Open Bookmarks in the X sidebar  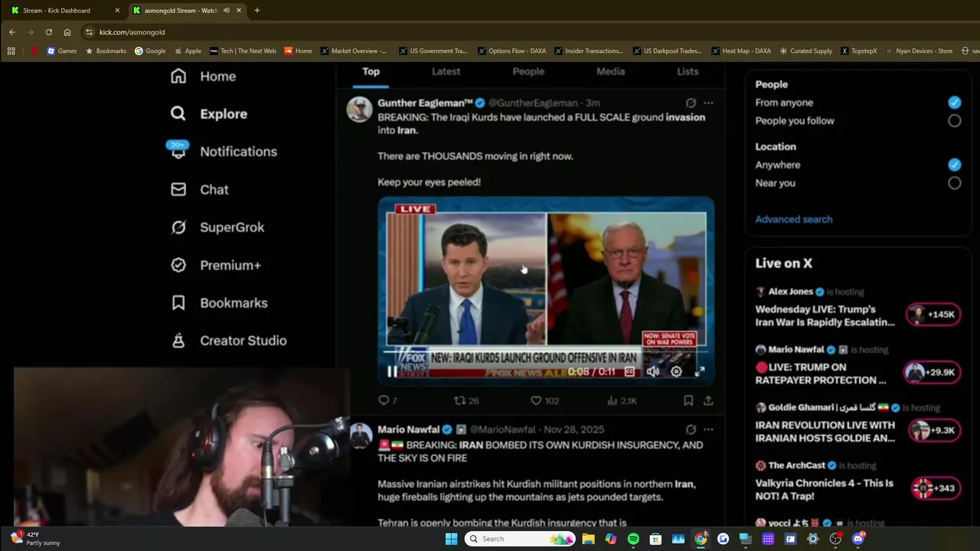pyautogui.click(x=218, y=303)
